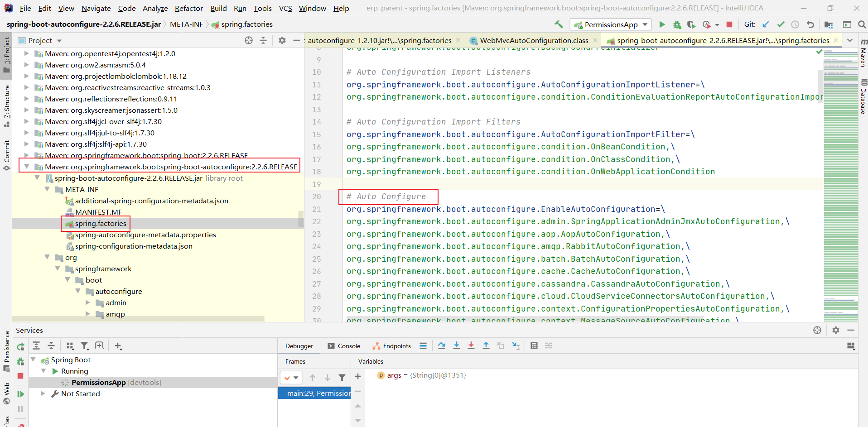Screen dimensions: 868x427
Task: Click Step Out icon in debugger toolbar
Action: [486, 345]
